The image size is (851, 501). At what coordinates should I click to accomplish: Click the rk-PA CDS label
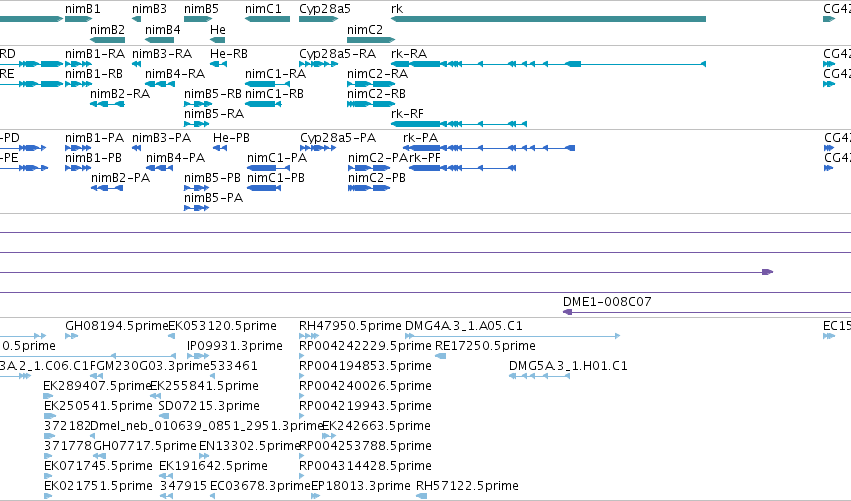pos(421,138)
